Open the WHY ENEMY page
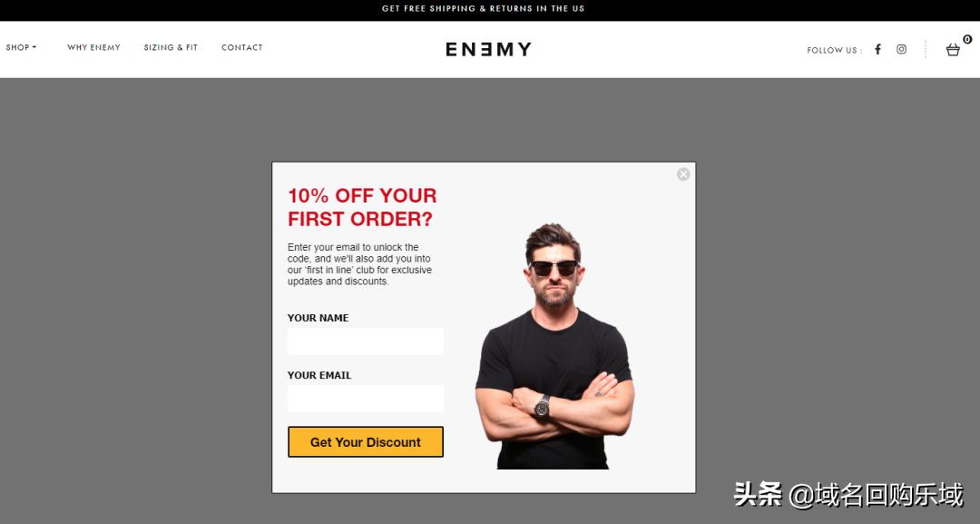The image size is (980, 524). 93,47
